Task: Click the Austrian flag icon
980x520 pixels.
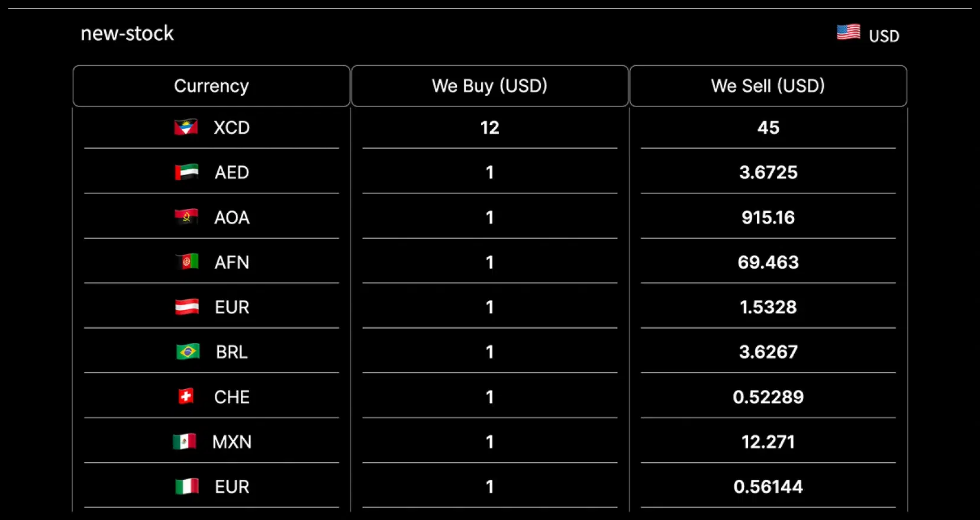Action: (x=187, y=307)
